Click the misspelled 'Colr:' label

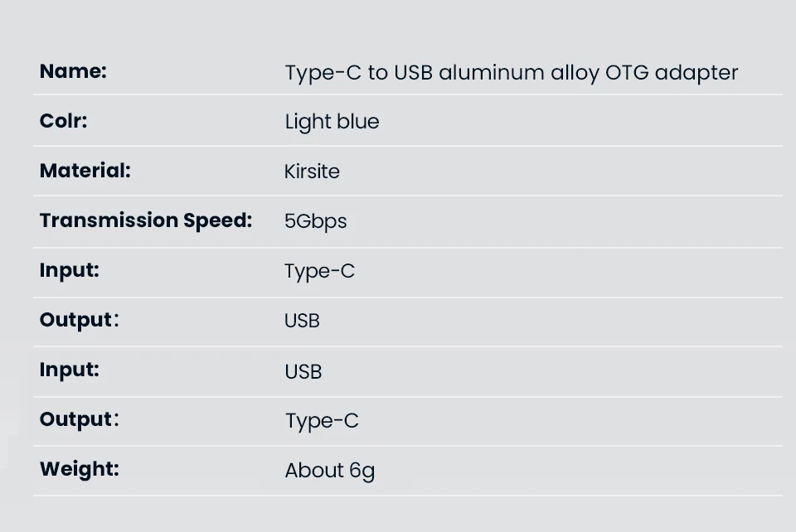pyautogui.click(x=63, y=121)
